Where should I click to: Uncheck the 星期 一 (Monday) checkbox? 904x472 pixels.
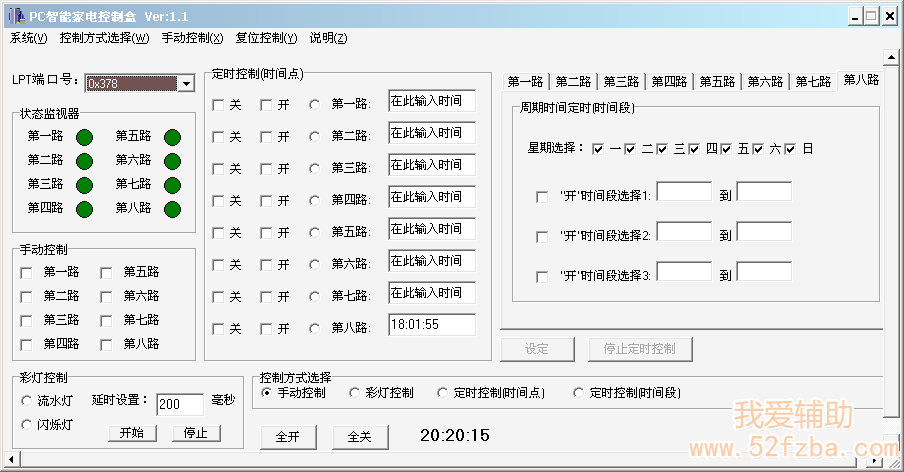598,149
